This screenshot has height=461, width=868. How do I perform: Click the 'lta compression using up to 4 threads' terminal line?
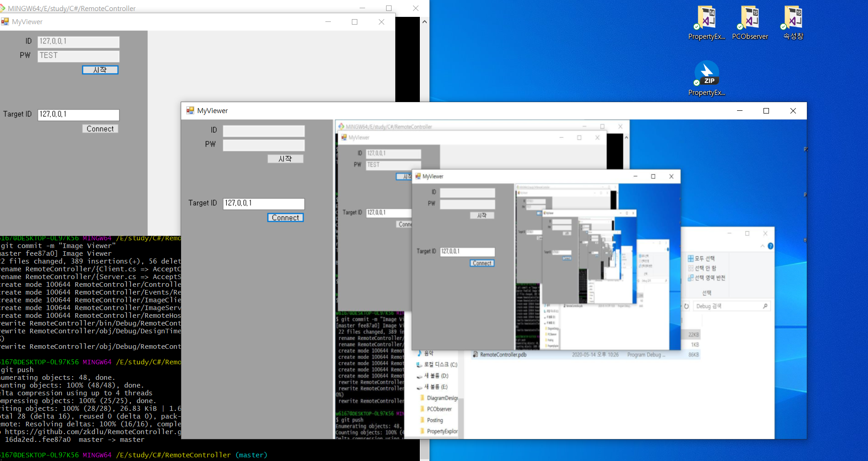click(76, 393)
